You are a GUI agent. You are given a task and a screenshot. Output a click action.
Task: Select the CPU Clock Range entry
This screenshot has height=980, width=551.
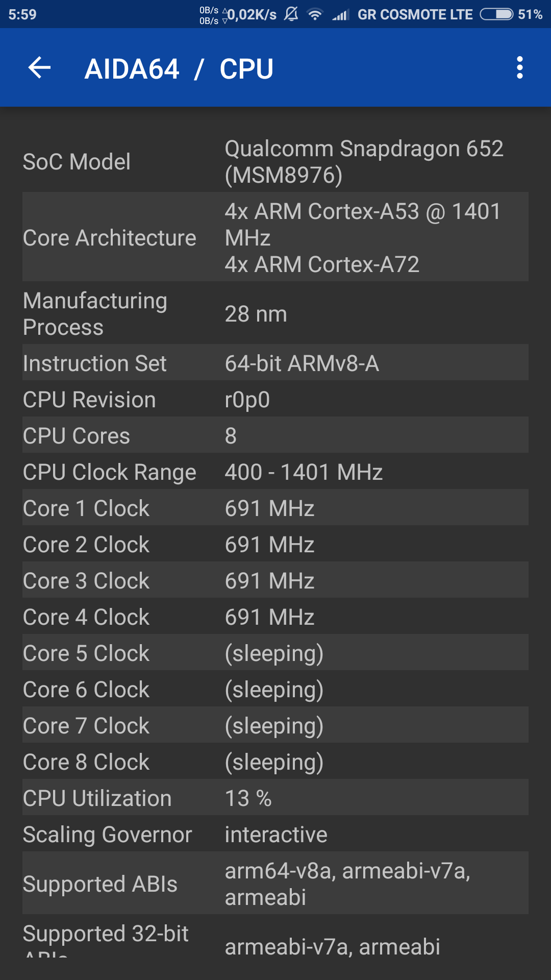275,472
